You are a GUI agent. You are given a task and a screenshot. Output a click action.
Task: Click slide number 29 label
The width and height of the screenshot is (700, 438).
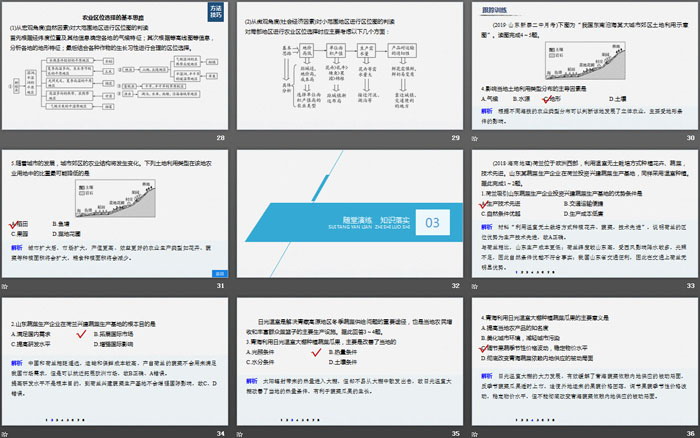click(x=455, y=138)
